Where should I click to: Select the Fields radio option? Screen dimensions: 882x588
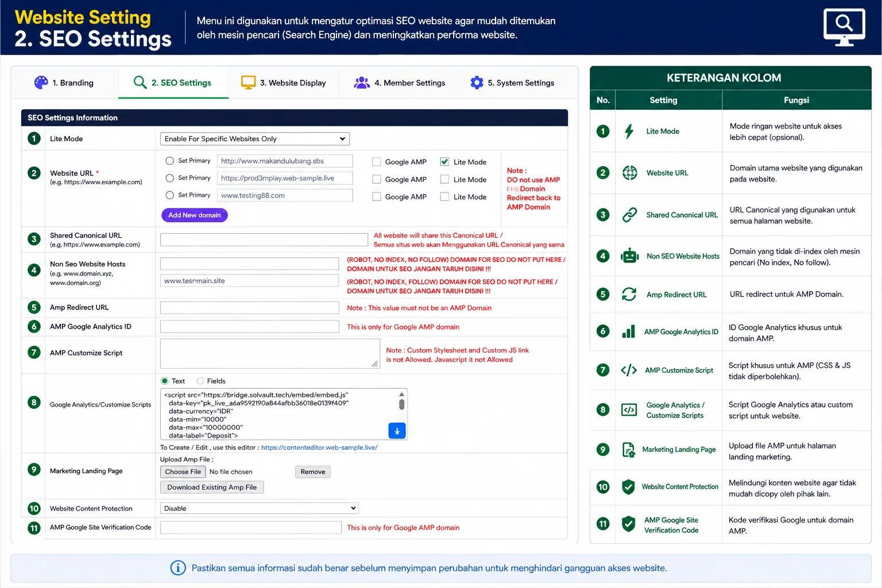[x=200, y=381]
